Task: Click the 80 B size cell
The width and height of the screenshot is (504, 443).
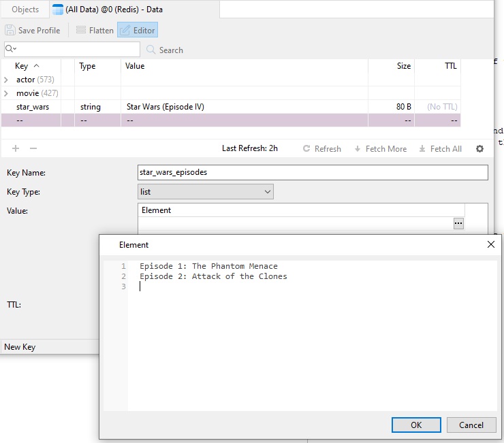Action: [x=391, y=107]
